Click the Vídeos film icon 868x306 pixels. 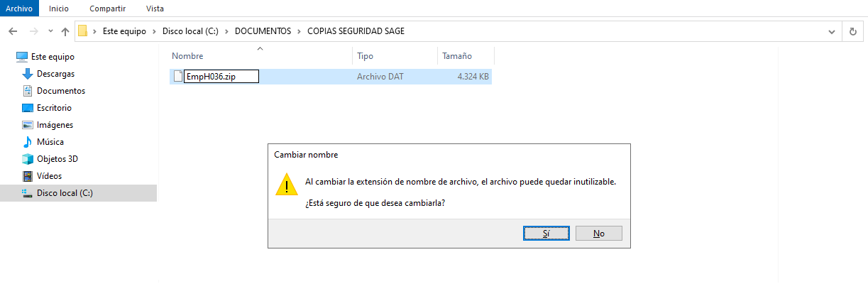point(28,176)
